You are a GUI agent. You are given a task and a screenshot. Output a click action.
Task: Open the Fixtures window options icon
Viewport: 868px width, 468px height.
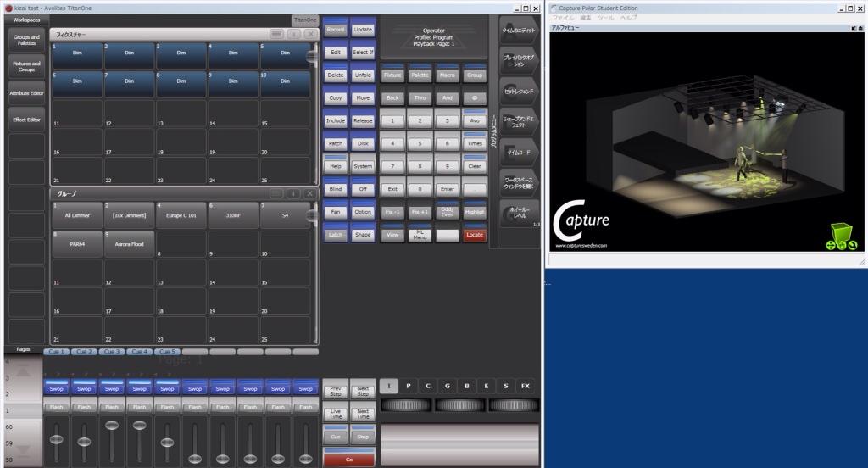point(276,35)
